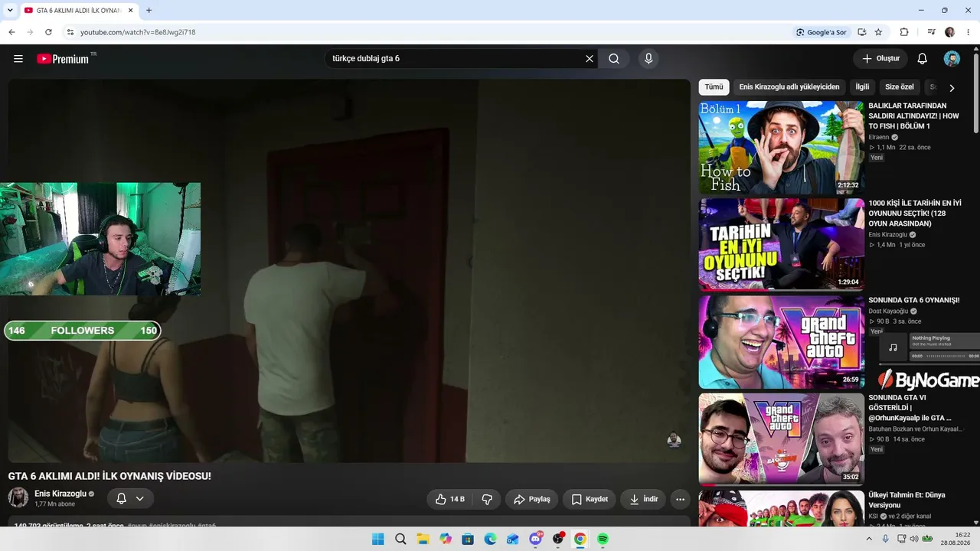Install app icon in address bar
The height and width of the screenshot is (551, 980).
click(862, 32)
